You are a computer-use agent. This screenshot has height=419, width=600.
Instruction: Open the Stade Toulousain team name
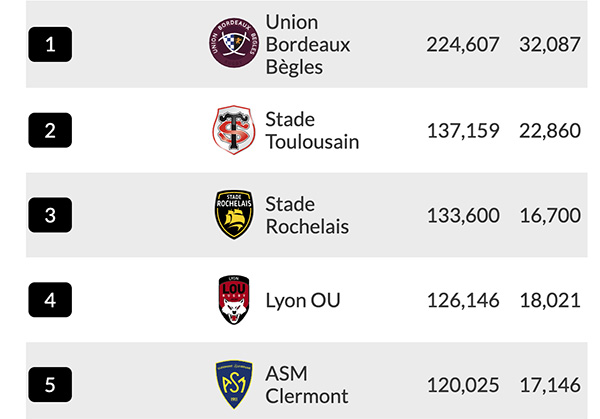[x=312, y=130]
